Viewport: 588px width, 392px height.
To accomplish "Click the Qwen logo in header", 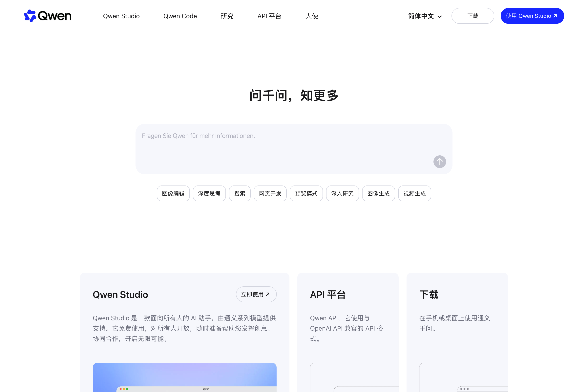I will pyautogui.click(x=48, y=16).
